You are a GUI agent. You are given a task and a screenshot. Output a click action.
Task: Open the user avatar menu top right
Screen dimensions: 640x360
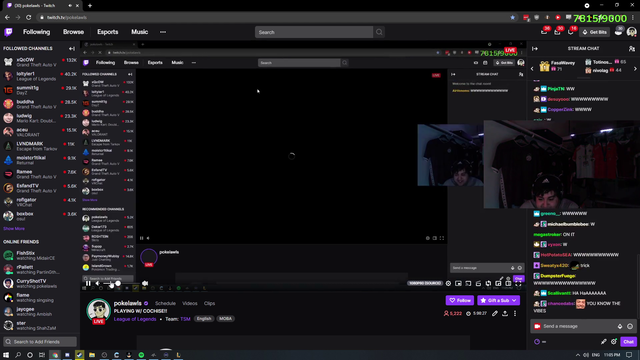pyautogui.click(x=631, y=32)
